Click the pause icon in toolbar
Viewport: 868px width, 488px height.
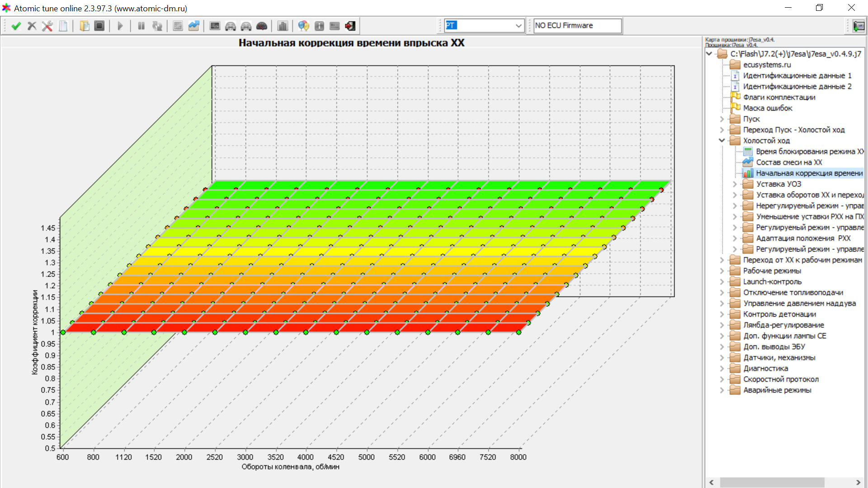pos(141,26)
